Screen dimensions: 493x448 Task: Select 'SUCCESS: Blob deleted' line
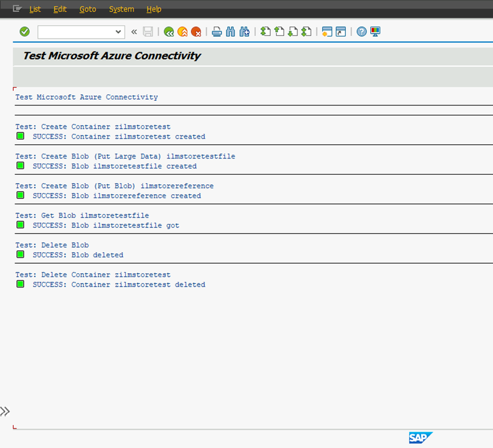78,255
